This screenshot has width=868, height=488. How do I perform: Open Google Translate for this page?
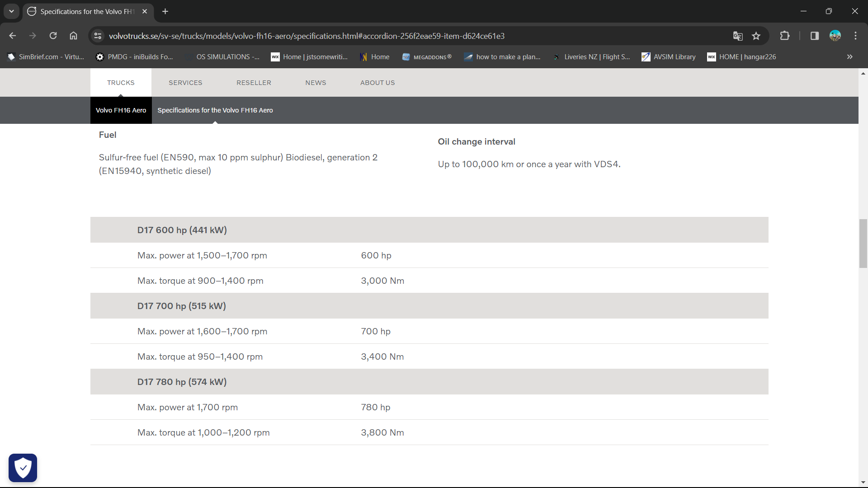[738, 36]
